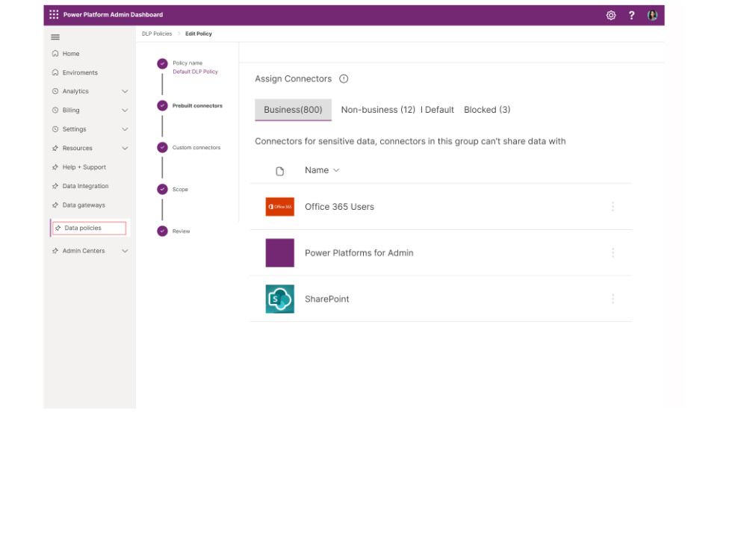Select the Office 365 Users name
The width and height of the screenshot is (747, 560).
pyautogui.click(x=339, y=207)
